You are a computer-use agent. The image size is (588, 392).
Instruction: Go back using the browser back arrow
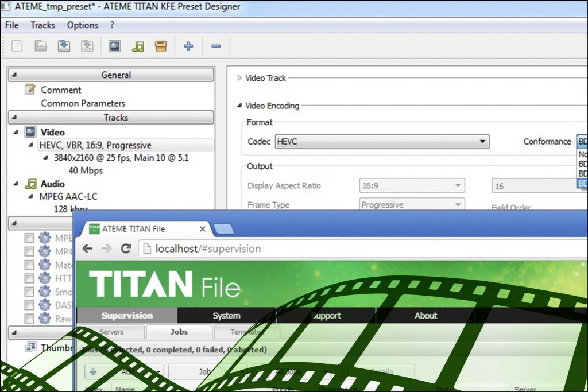(87, 249)
